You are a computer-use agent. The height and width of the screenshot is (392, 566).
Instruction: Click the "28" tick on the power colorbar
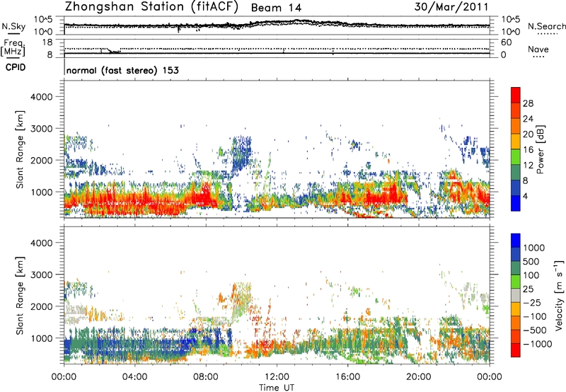(x=528, y=103)
